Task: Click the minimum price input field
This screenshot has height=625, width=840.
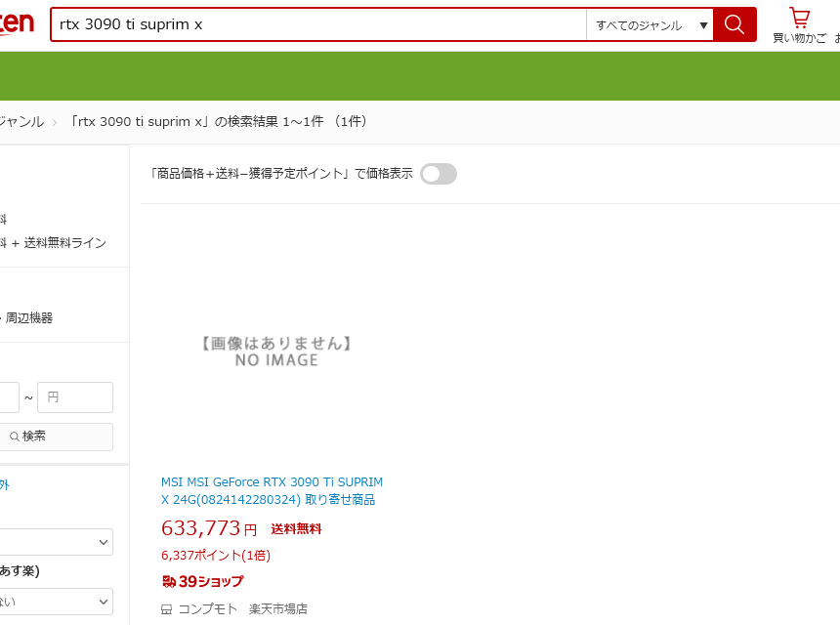Action: tap(9, 397)
